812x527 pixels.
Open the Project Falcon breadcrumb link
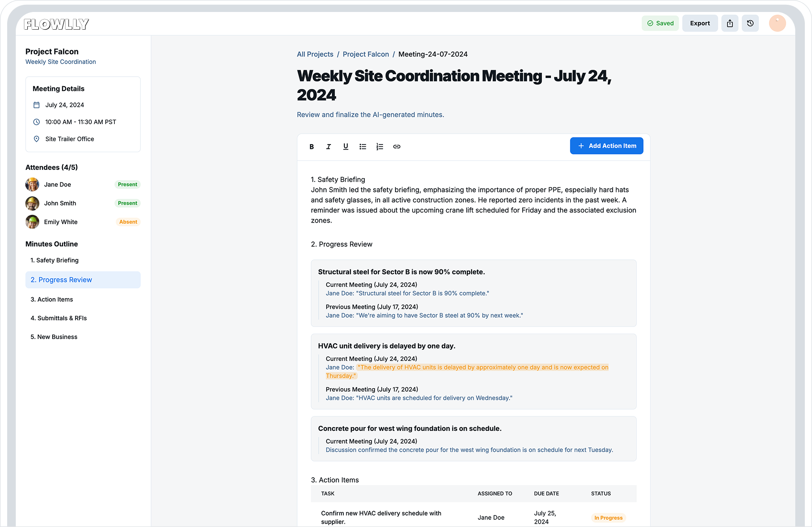tap(366, 54)
